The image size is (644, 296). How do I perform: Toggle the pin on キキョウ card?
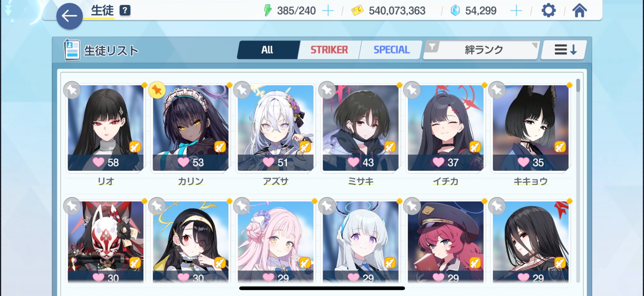pyautogui.click(x=497, y=90)
